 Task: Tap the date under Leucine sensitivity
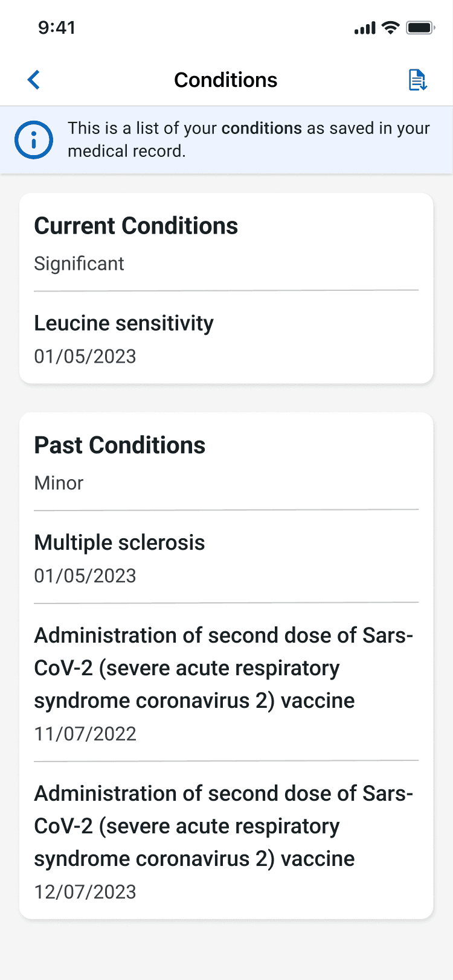pos(85,357)
